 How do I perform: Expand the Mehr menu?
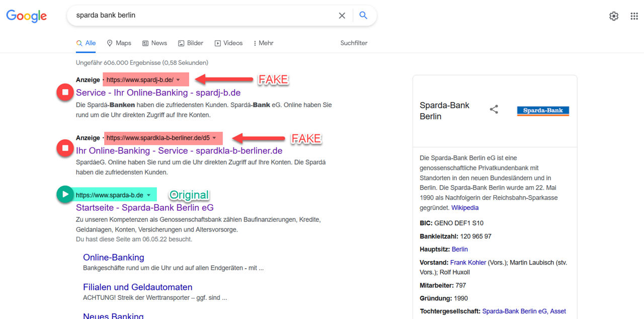[x=264, y=43]
